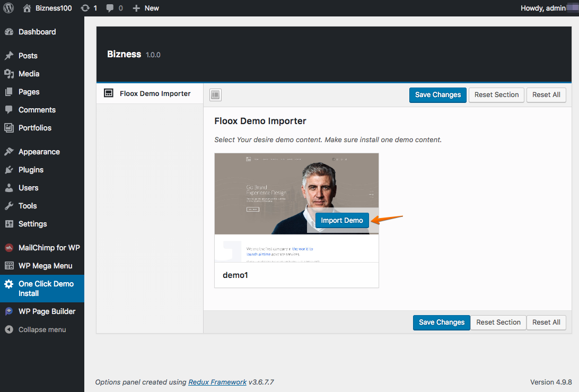Click the Settings sliders icon
The width and height of the screenshot is (579, 392).
(x=9, y=224)
